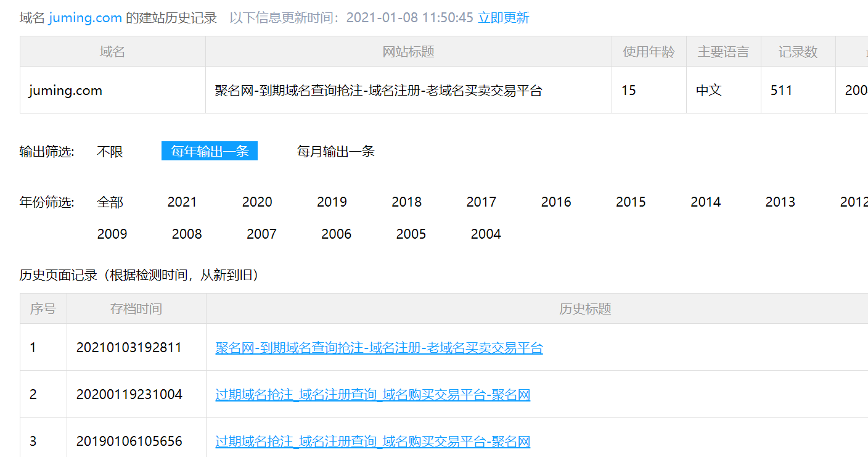Filter history records by year 2014
Image resolution: width=868 pixels, height=457 pixels.
point(705,202)
